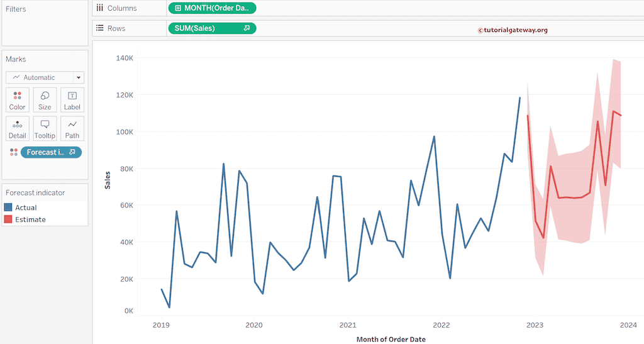Select the Sales axis title
644x344 pixels.
point(108,179)
